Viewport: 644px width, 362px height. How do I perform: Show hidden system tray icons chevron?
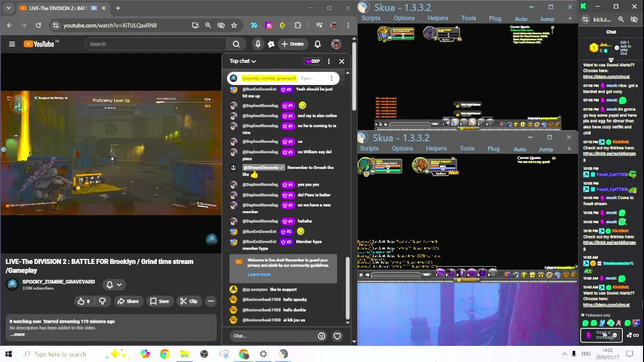coord(565,354)
